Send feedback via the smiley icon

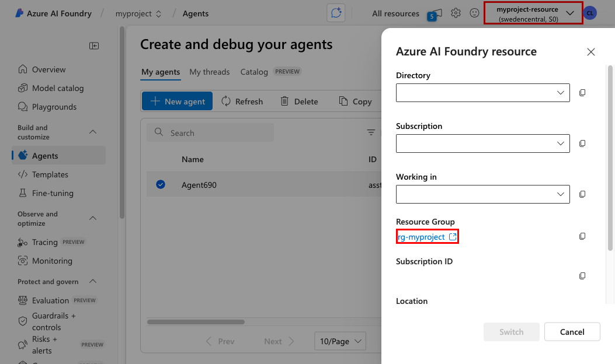coord(474,13)
